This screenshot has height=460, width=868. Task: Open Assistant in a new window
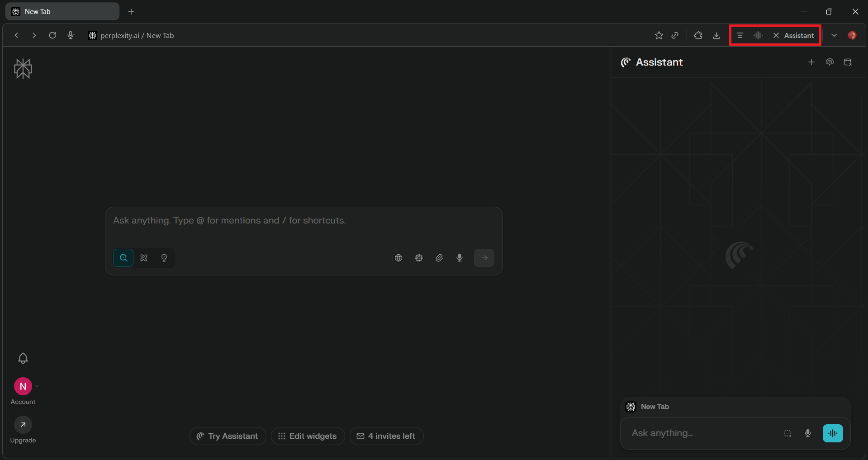[x=848, y=62]
